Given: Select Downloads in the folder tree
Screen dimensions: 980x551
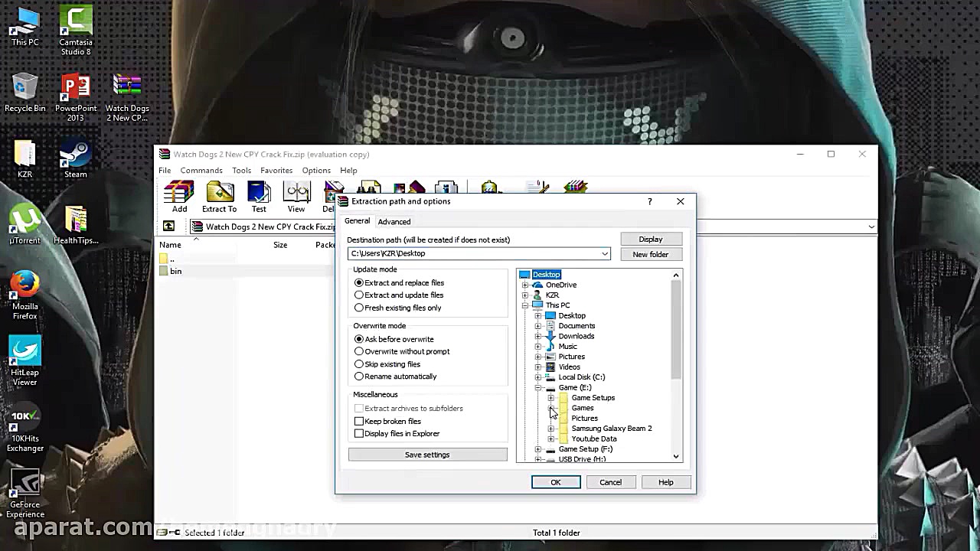Looking at the screenshot, I should [x=576, y=336].
